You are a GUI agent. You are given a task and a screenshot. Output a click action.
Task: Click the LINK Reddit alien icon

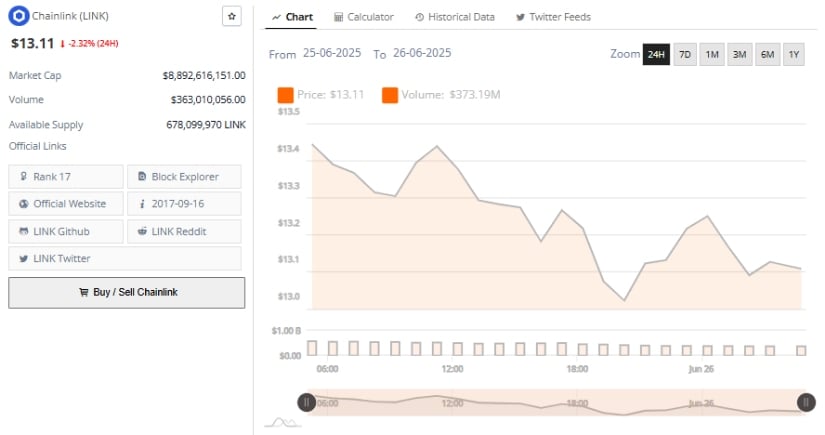[142, 231]
